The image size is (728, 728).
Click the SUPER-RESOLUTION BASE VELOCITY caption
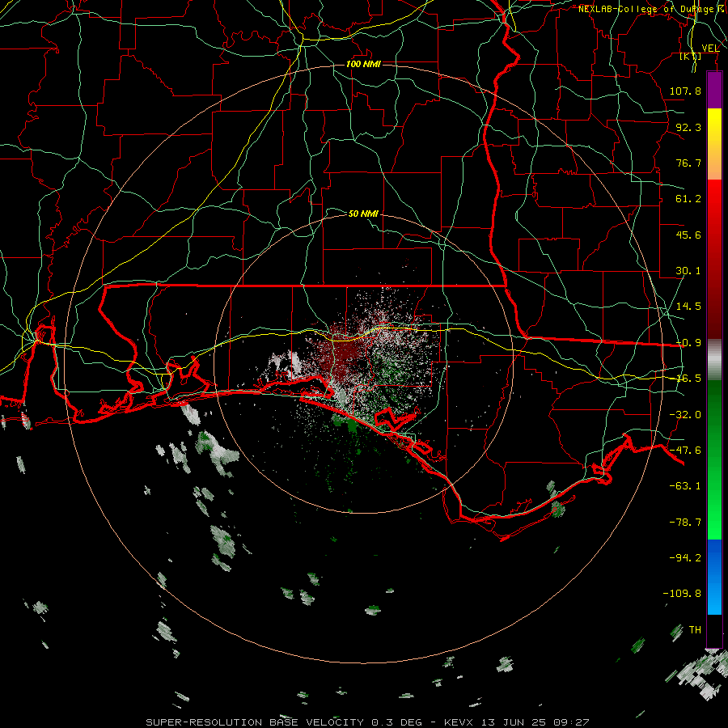tap(256, 722)
